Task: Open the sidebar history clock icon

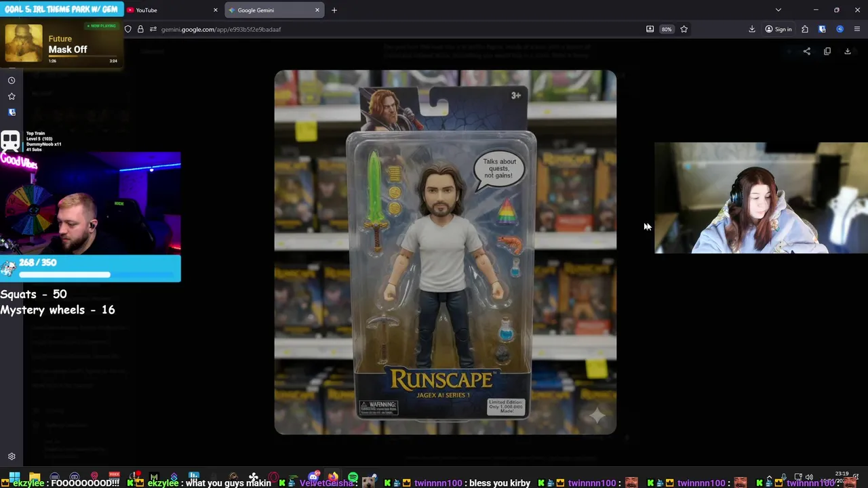Action: coord(12,80)
